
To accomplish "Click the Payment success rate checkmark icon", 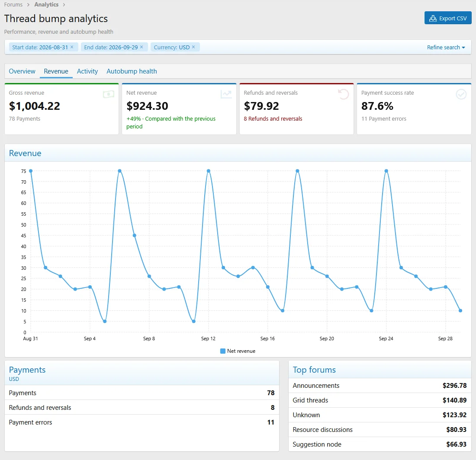I will point(461,94).
